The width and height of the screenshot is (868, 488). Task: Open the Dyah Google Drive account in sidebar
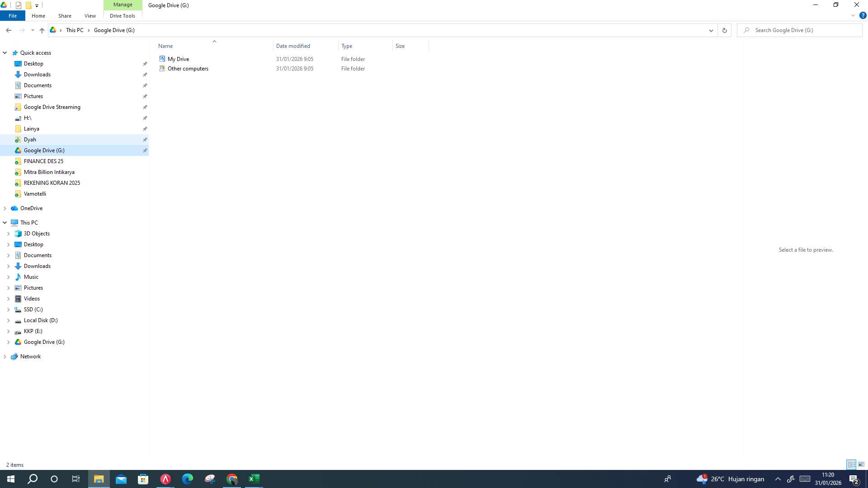coord(30,139)
